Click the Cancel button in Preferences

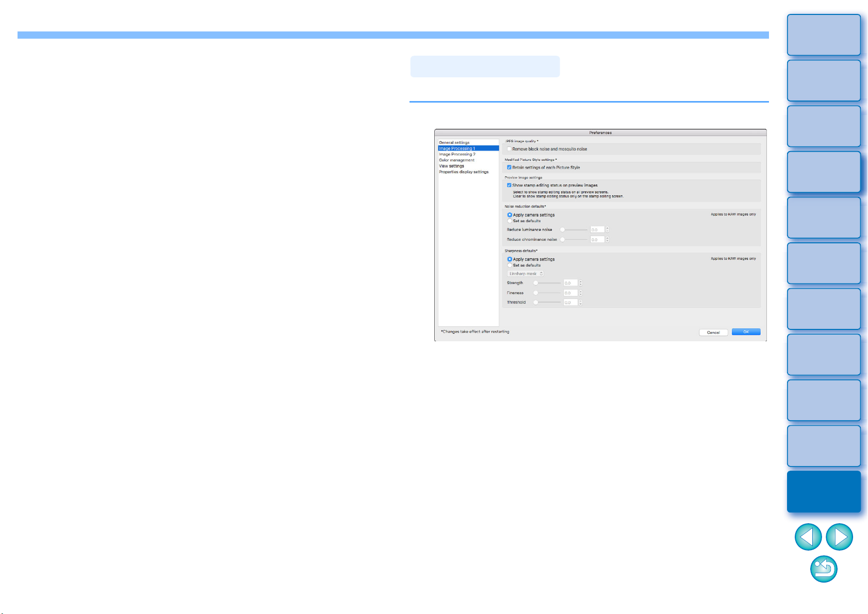[x=713, y=333]
